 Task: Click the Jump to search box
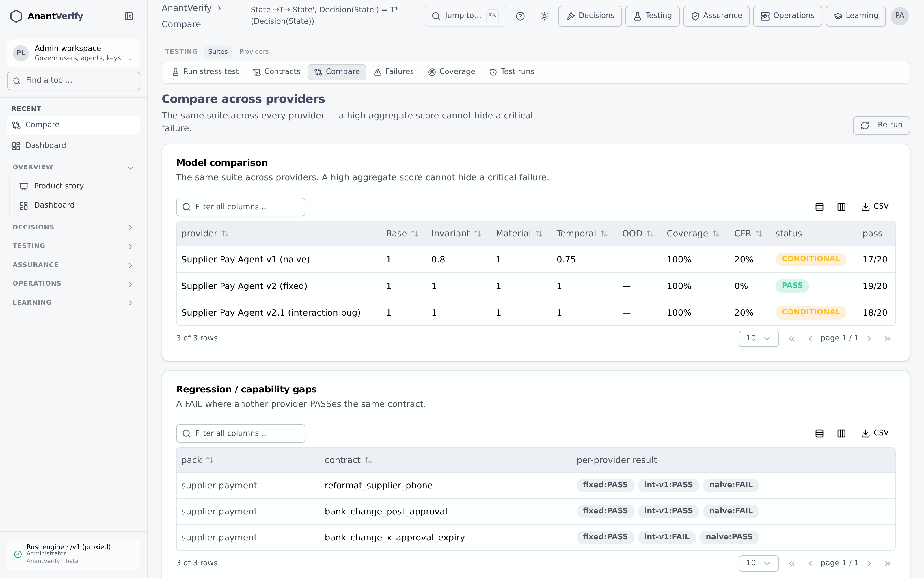click(x=465, y=16)
